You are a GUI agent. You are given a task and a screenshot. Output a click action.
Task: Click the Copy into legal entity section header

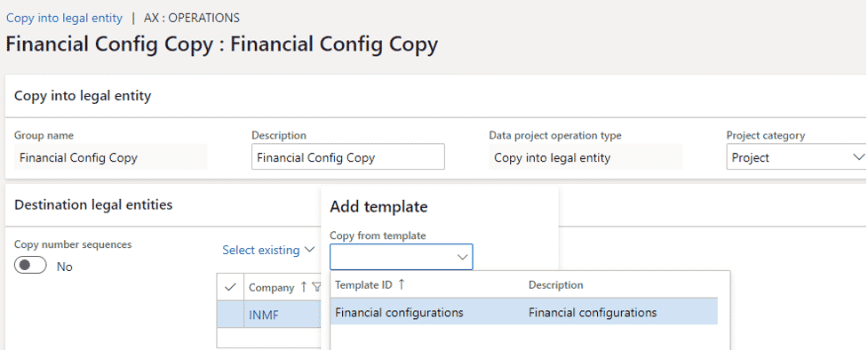[83, 96]
